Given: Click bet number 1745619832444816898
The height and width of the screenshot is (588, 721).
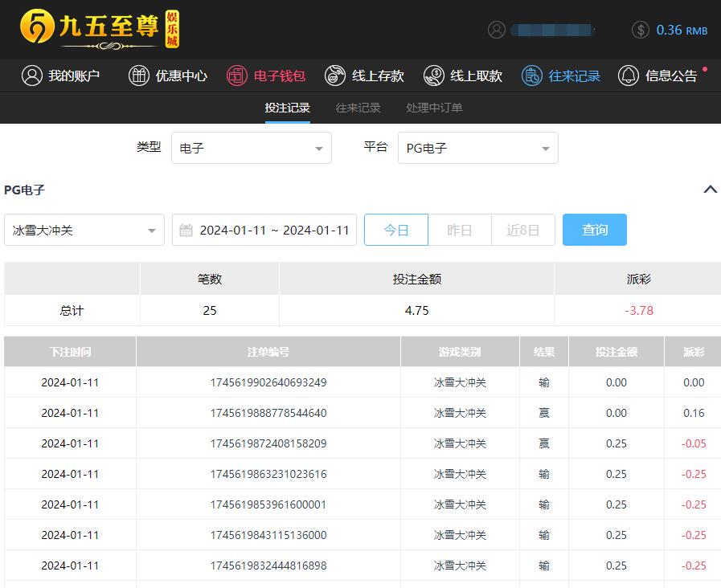Looking at the screenshot, I should 268,566.
